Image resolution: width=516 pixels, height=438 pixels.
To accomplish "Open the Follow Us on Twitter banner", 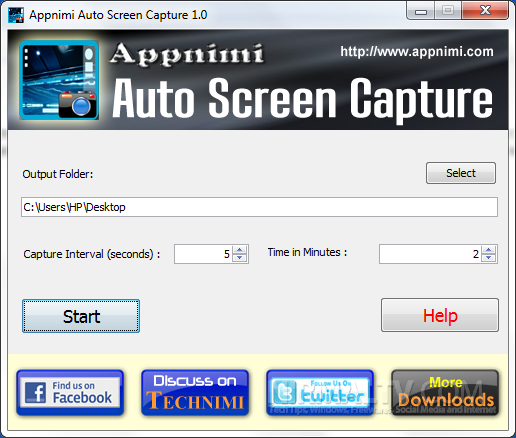I will (320, 393).
